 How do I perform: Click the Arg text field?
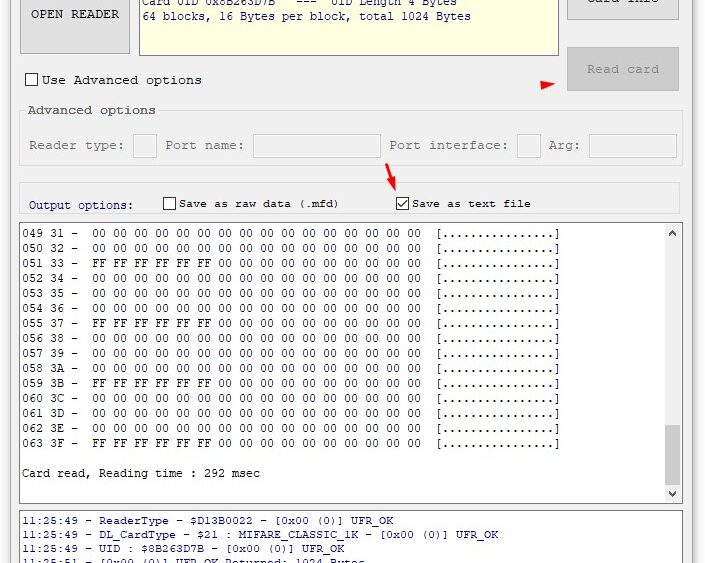coord(633,146)
